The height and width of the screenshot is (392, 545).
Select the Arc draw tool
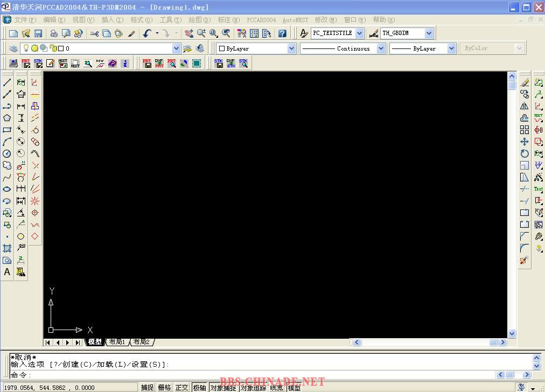pyautogui.click(x=7, y=142)
